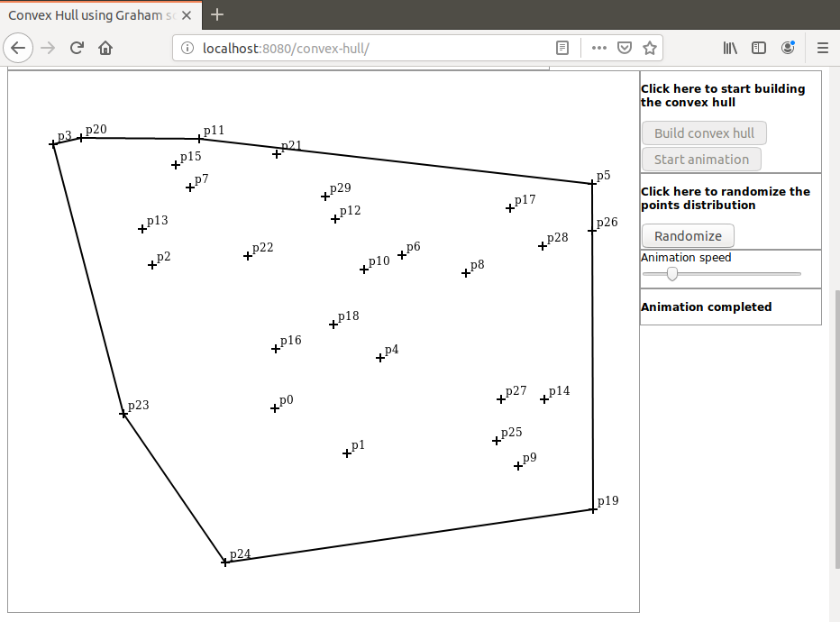Click interior point p13
Viewport: 840px width, 622px height.
click(142, 229)
